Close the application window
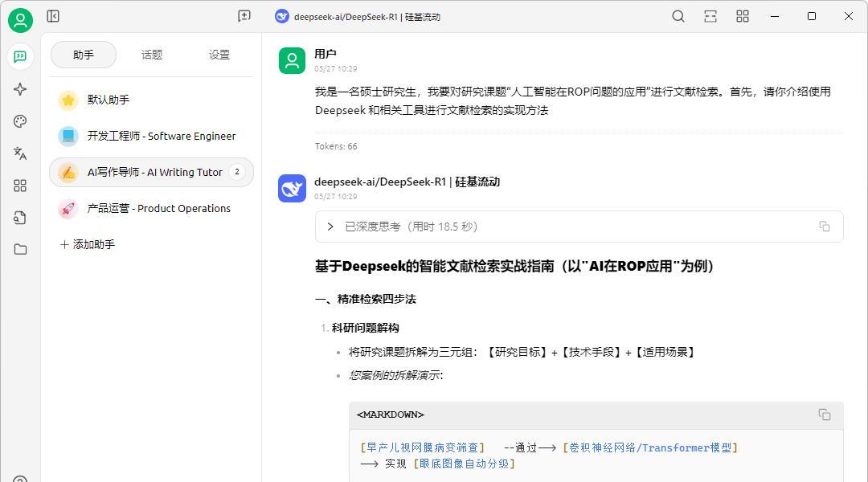This screenshot has height=482, width=868. 849,16
